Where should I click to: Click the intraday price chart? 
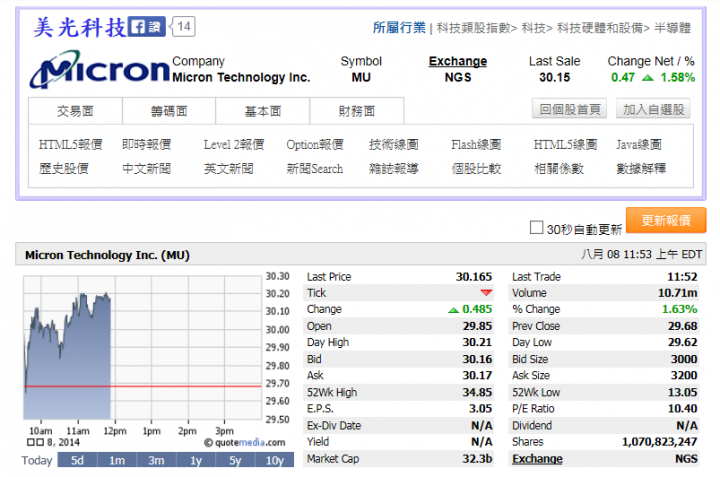click(x=142, y=348)
